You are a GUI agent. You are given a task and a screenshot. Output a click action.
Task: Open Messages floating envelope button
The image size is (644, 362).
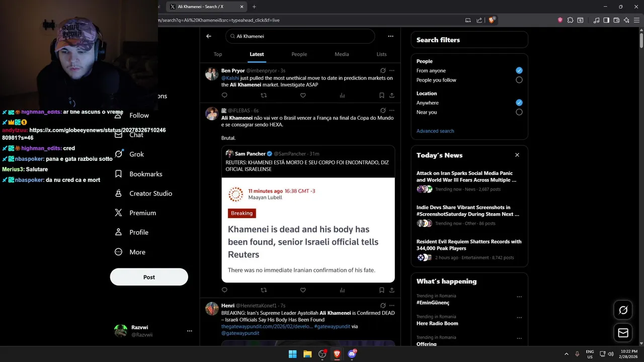coord(623,333)
